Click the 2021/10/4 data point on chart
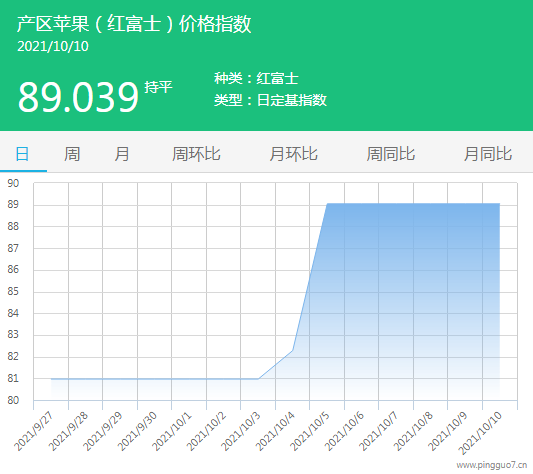 pyautogui.click(x=293, y=350)
